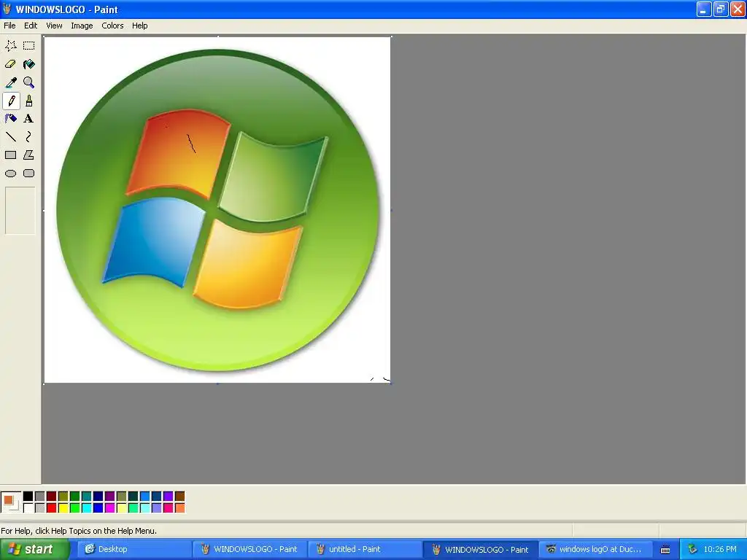This screenshot has width=747, height=560.
Task: Open the View menu
Action: tap(54, 26)
